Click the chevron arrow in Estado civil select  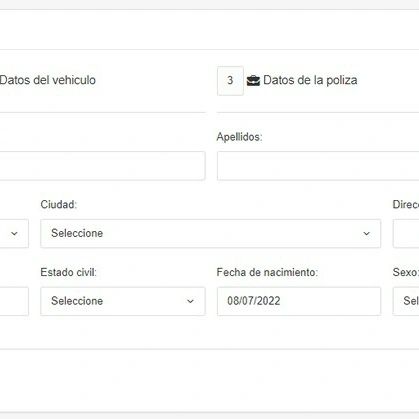(190, 301)
